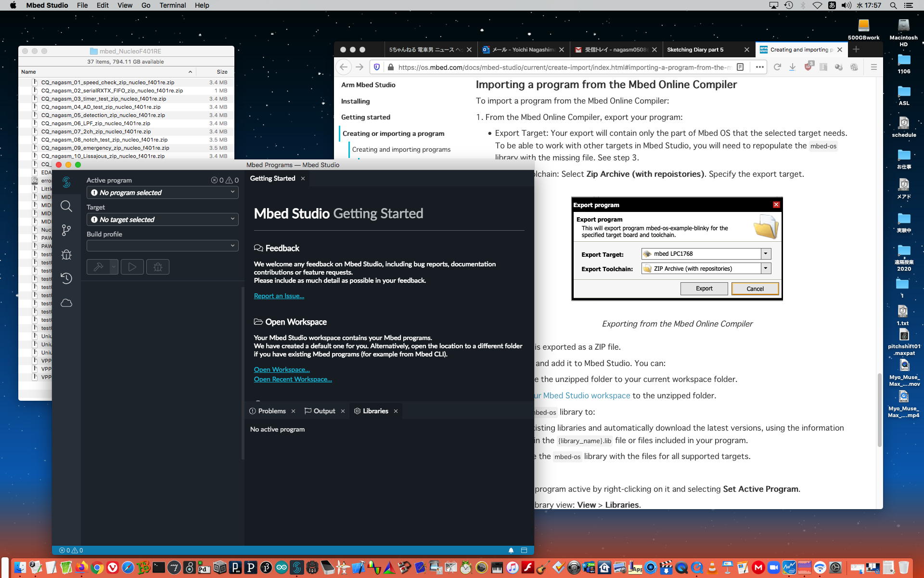
Task: Click the notification bell in status bar
Action: [x=511, y=550]
